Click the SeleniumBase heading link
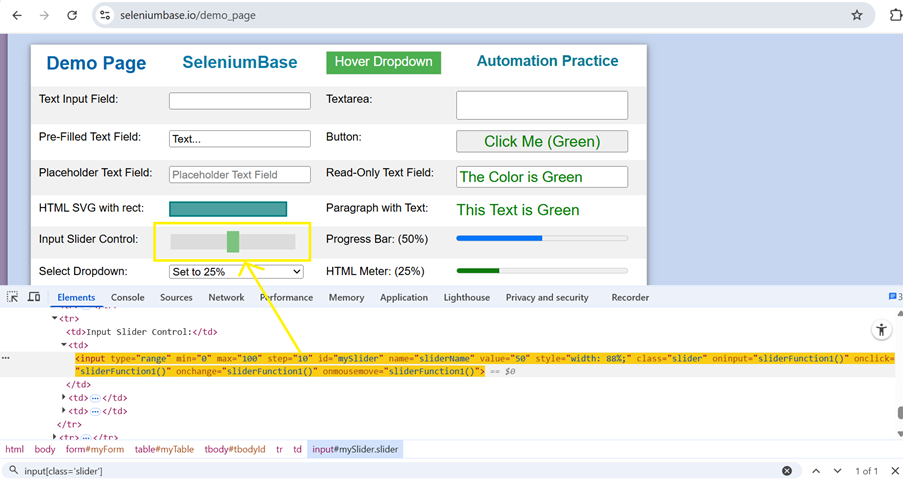The width and height of the screenshot is (903, 479). click(x=240, y=62)
